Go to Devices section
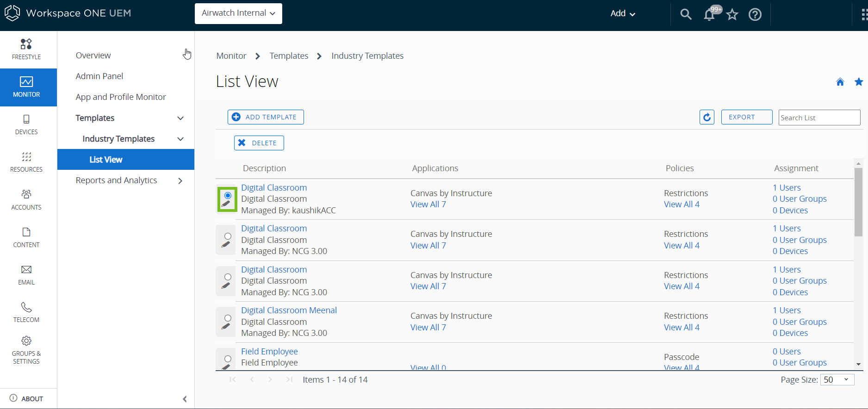 (x=26, y=125)
